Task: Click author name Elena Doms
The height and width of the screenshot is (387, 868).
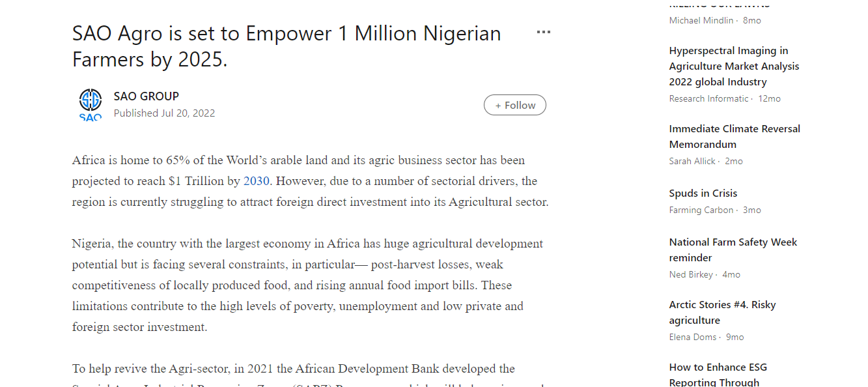Action: (x=693, y=337)
